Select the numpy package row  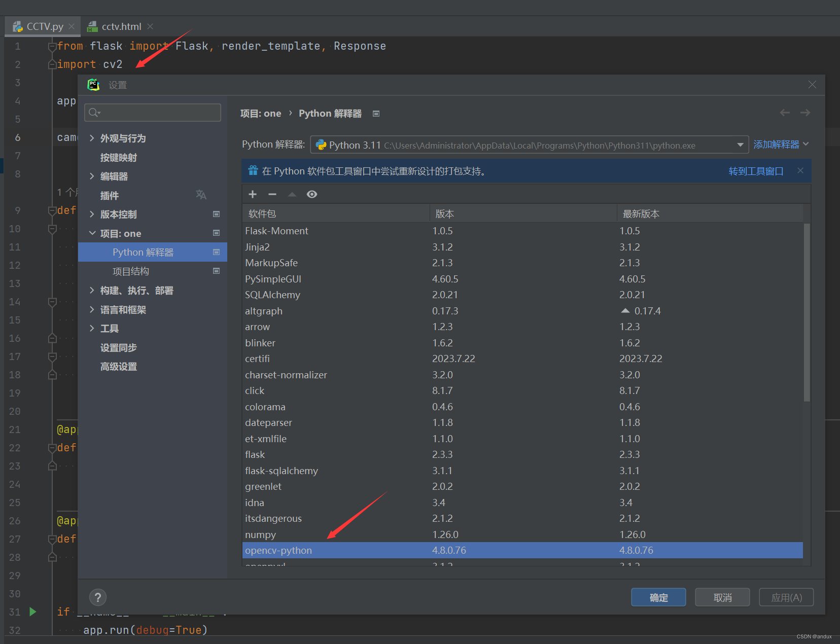522,534
